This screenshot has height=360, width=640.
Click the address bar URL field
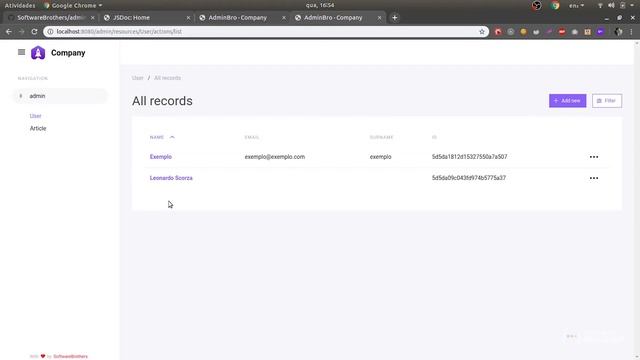click(x=265, y=31)
